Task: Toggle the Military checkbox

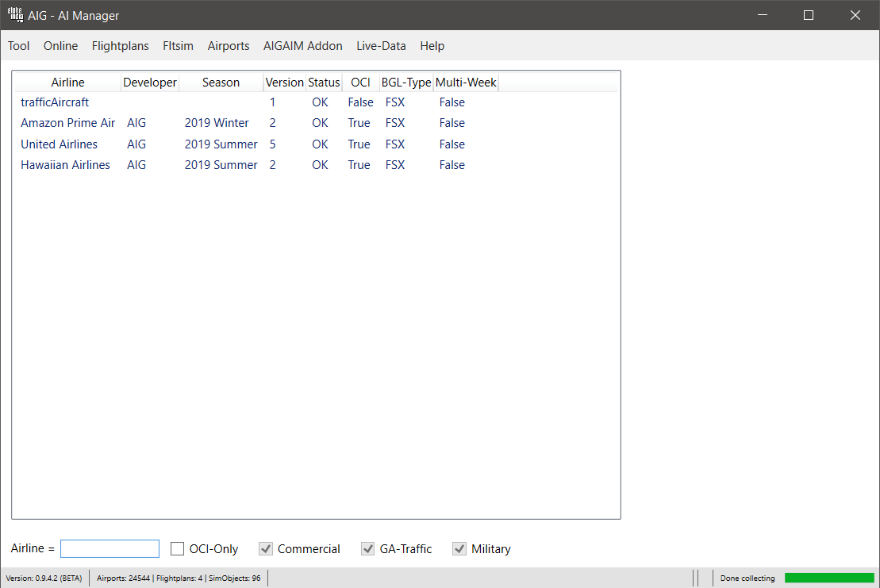Action: (x=459, y=549)
